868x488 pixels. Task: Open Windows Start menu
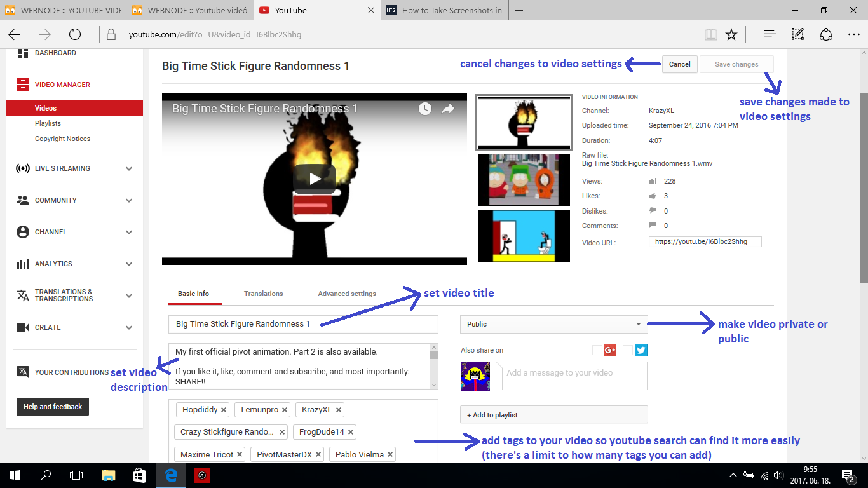(15, 475)
